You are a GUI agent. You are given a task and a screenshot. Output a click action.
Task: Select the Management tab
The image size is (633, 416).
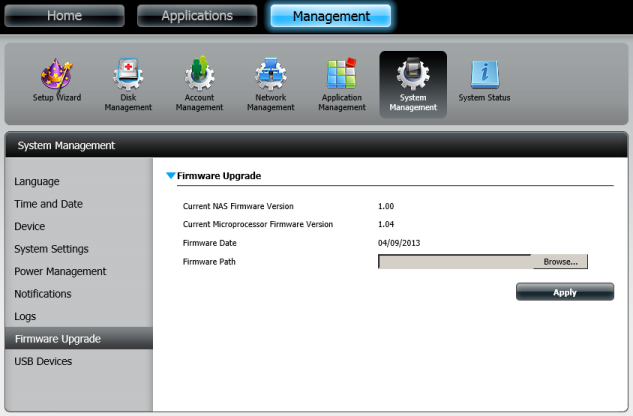coord(331,16)
